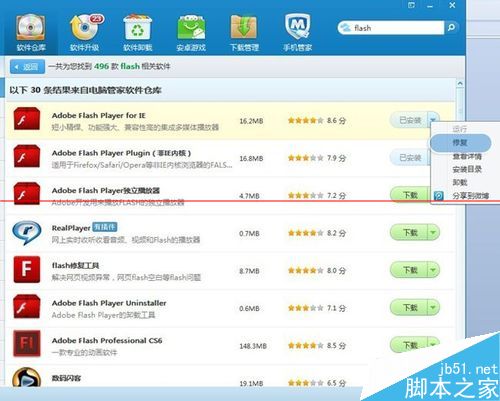The width and height of the screenshot is (500, 401).
Task: Expand the 下载 arrow for Flash Player Uninstaller
Action: click(433, 307)
